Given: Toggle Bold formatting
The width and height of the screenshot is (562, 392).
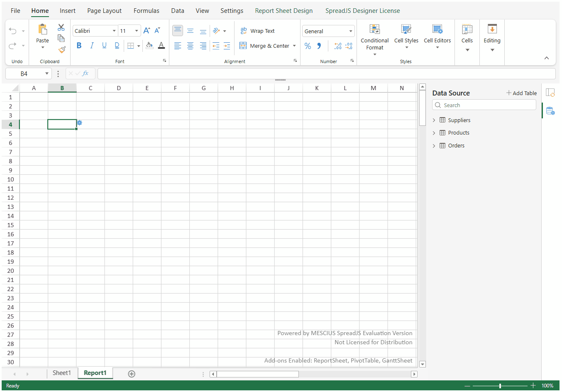Looking at the screenshot, I should coord(79,46).
